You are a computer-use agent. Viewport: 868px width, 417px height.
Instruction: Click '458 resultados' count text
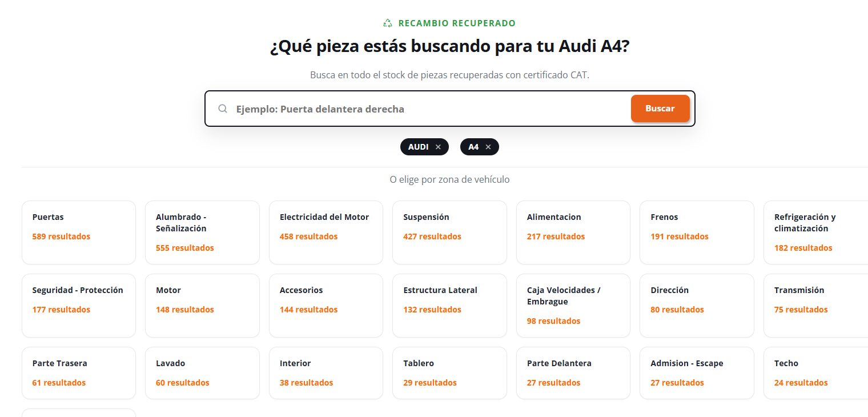(x=308, y=236)
